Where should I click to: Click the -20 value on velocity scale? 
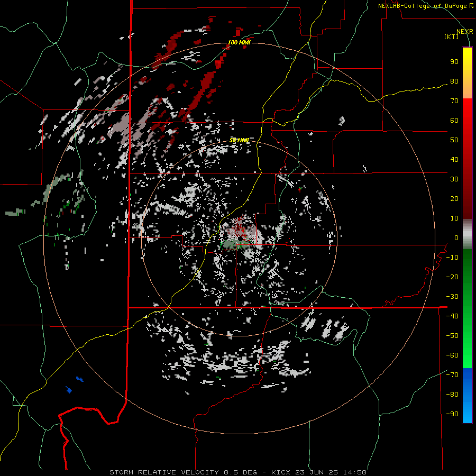tap(452, 277)
